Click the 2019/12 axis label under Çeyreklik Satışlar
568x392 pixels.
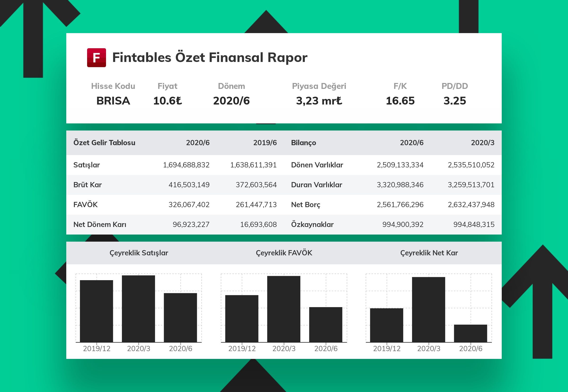click(97, 349)
